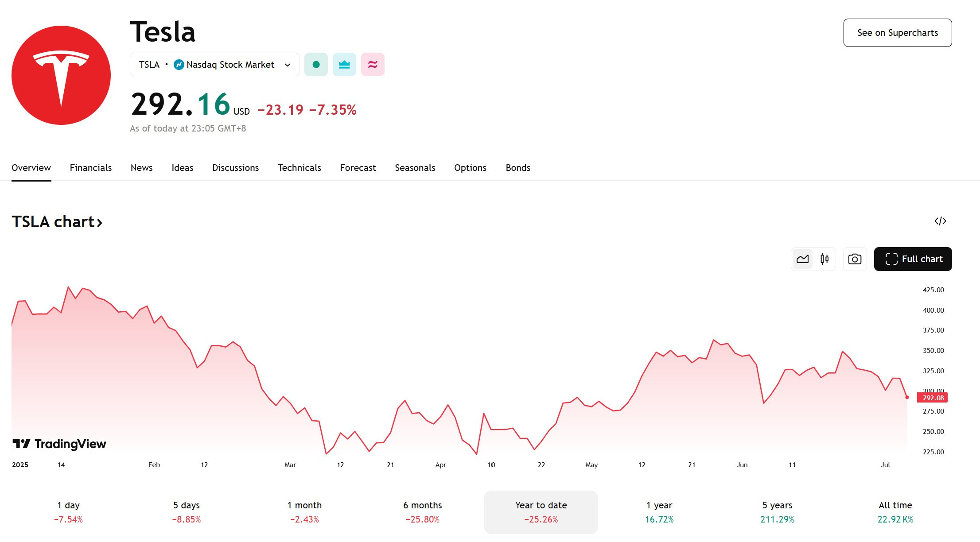Open the Technicals tab
The width and height of the screenshot is (980, 542).
pyautogui.click(x=299, y=168)
